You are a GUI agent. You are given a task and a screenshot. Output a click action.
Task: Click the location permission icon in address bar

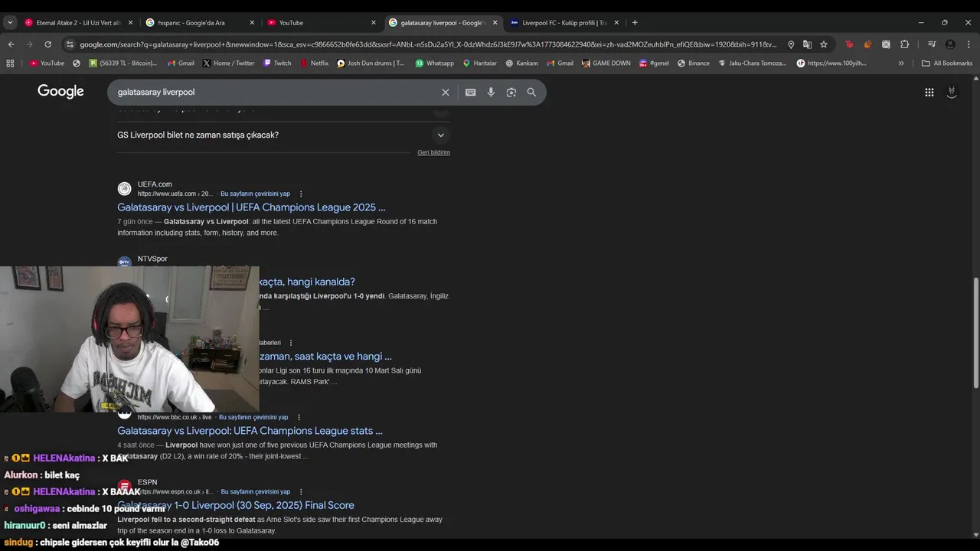791,44
